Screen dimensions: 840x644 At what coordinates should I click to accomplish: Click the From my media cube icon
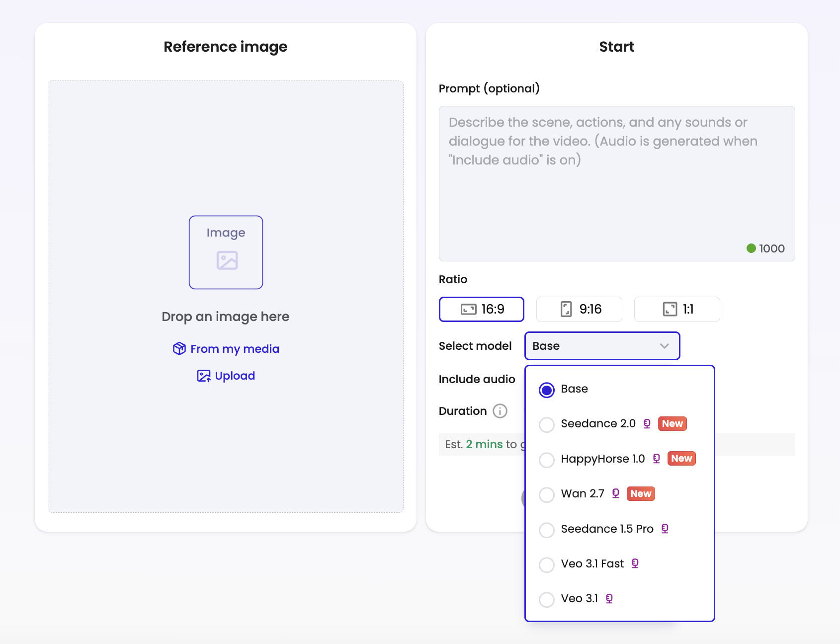tap(179, 349)
